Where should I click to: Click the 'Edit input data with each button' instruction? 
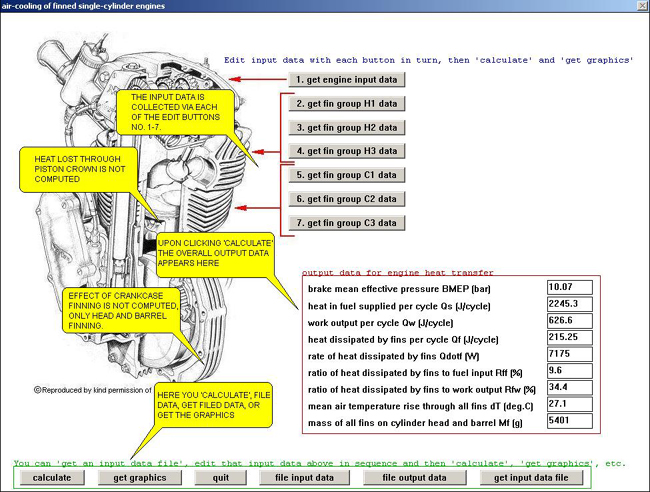tap(429, 60)
